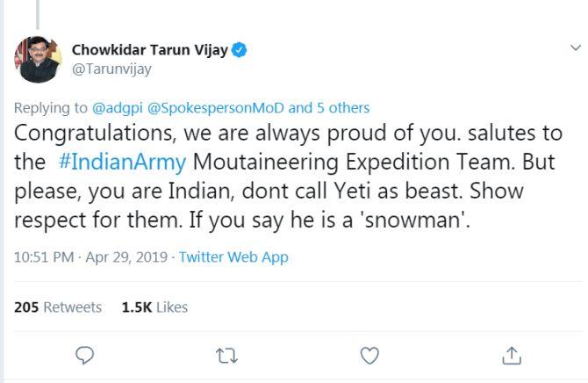
Task: Click the thread connector line above avatar
Action: click(38, 14)
